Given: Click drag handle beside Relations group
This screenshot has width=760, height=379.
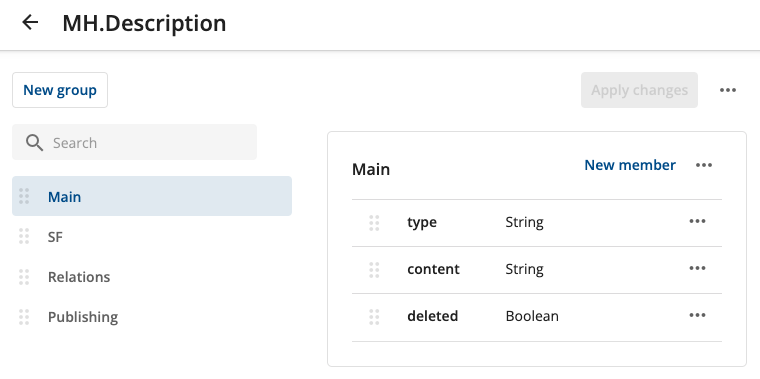Looking at the screenshot, I should 24,277.
